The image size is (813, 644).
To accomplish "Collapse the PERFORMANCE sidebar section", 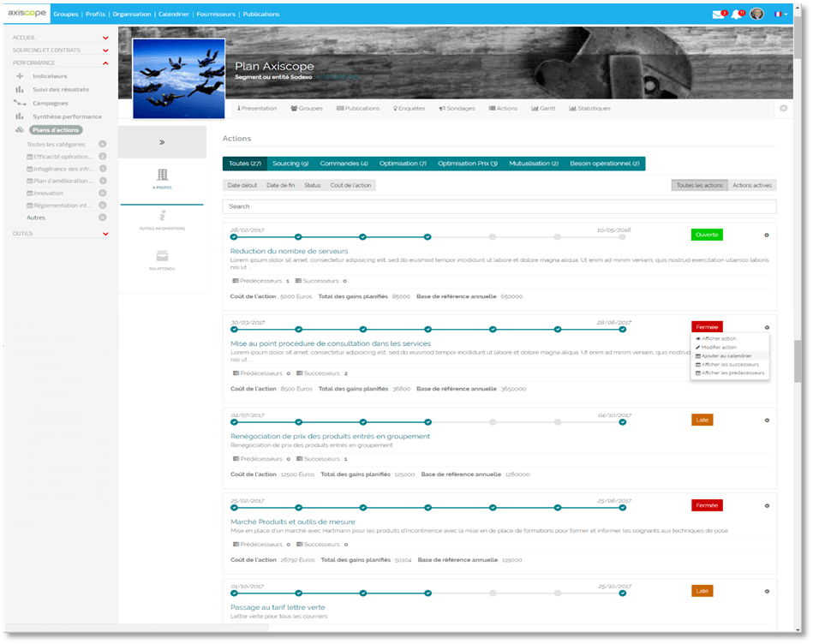I will 60,63.
